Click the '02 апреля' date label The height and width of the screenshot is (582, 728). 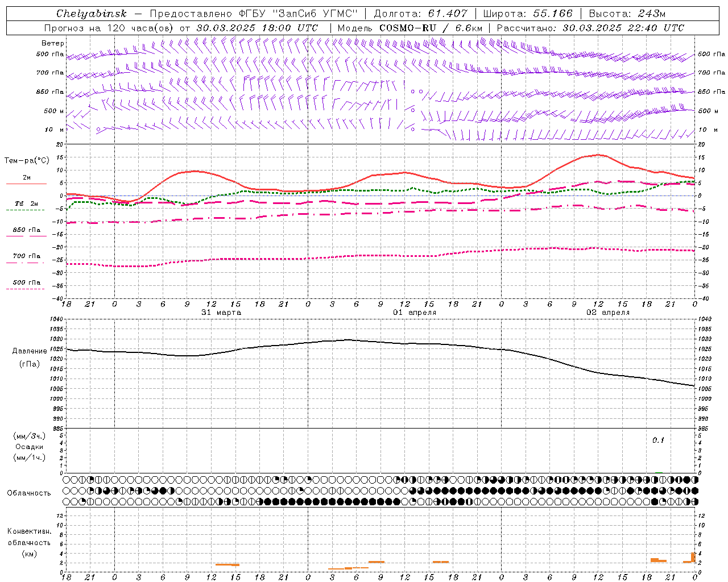click(x=608, y=313)
